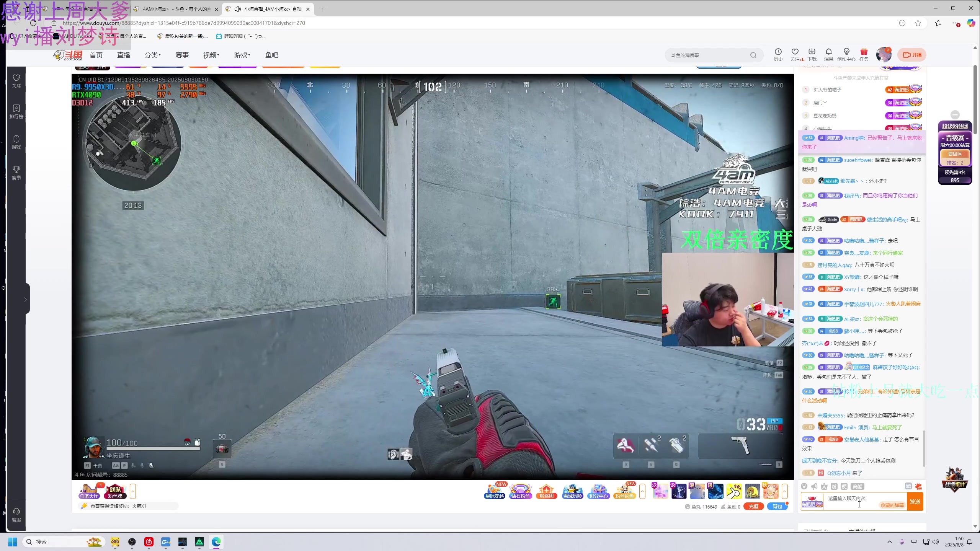Open 客服 support in the left sidebar

point(16,515)
